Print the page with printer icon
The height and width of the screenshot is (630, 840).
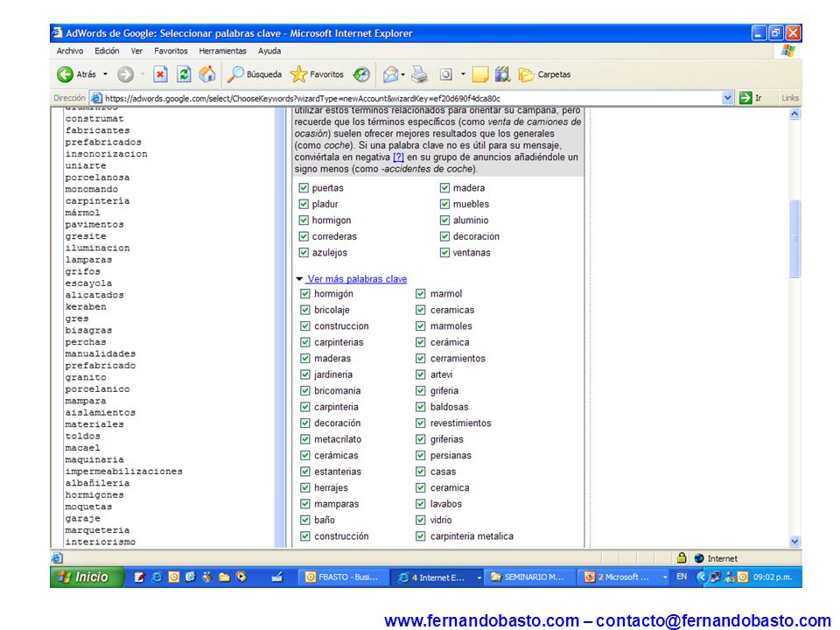(x=420, y=74)
